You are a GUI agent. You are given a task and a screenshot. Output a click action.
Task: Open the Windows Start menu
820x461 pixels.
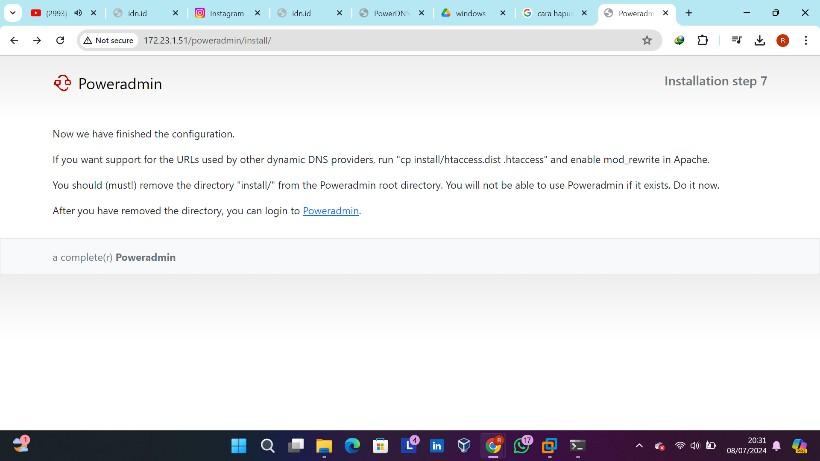click(239, 446)
